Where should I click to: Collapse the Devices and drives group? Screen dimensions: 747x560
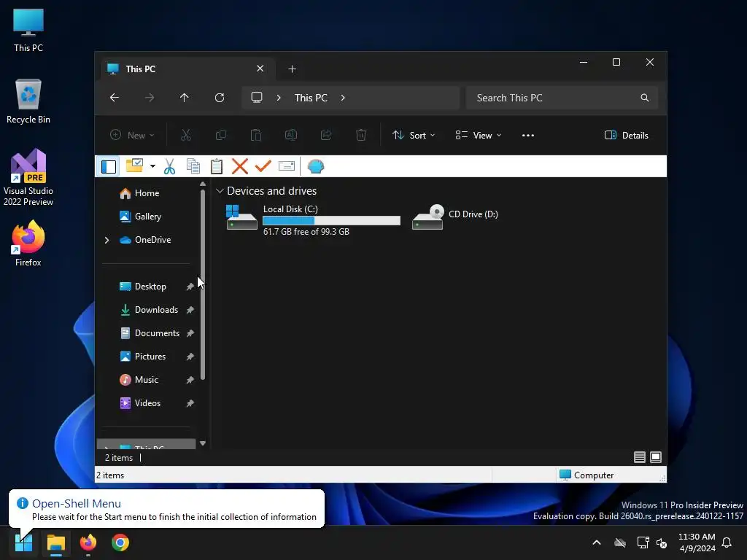coord(220,191)
